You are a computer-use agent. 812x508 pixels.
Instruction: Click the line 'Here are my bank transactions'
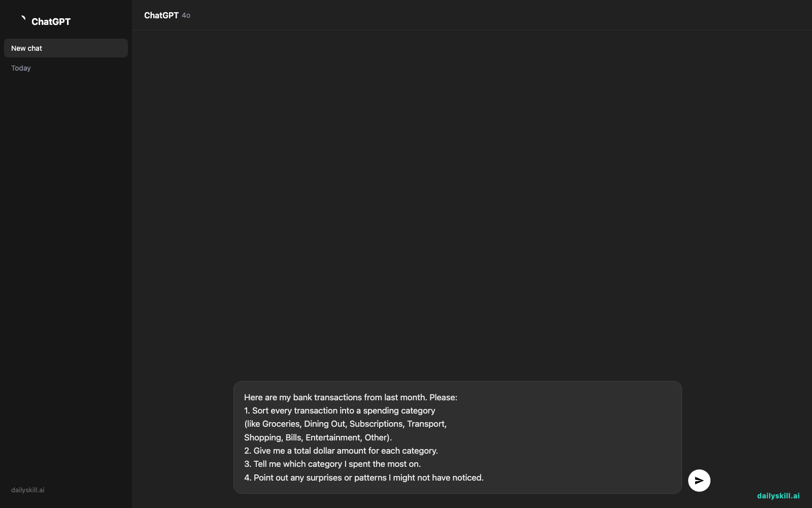coord(351,397)
